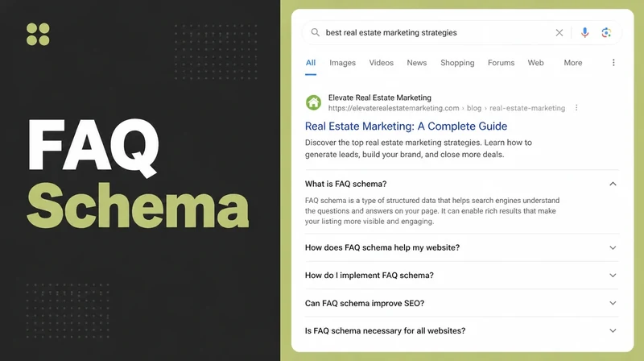Click the Elevate Real Estate favicon
The height and width of the screenshot is (361, 644).
[x=313, y=102]
